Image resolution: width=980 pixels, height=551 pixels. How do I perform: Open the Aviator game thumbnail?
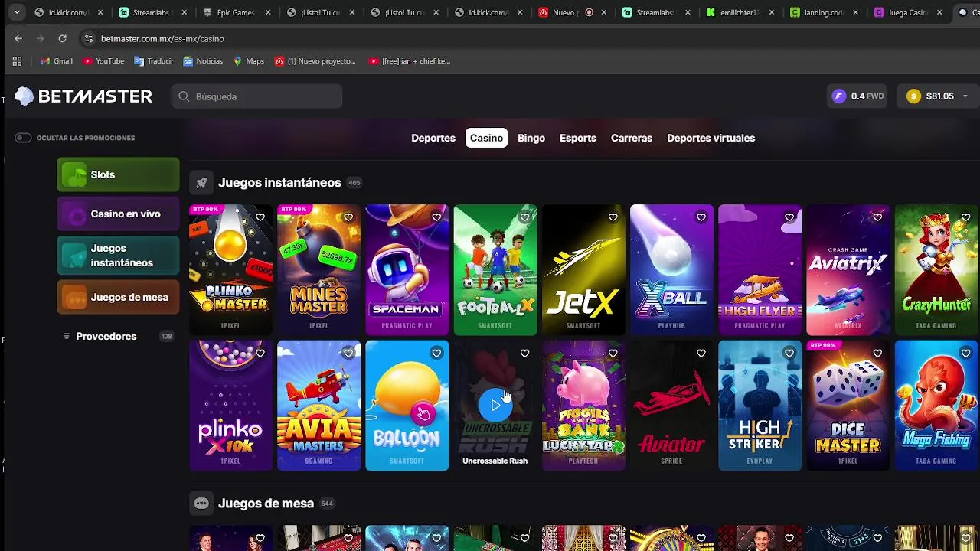pos(671,405)
